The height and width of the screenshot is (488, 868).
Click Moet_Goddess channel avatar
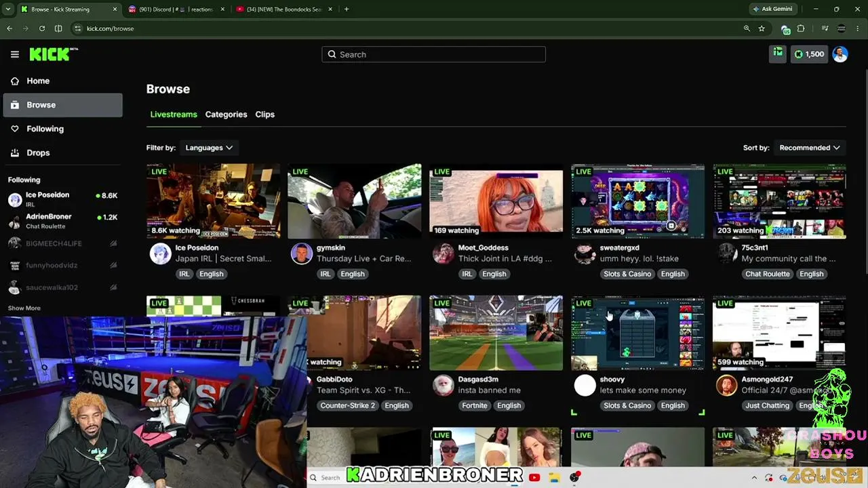(x=443, y=253)
